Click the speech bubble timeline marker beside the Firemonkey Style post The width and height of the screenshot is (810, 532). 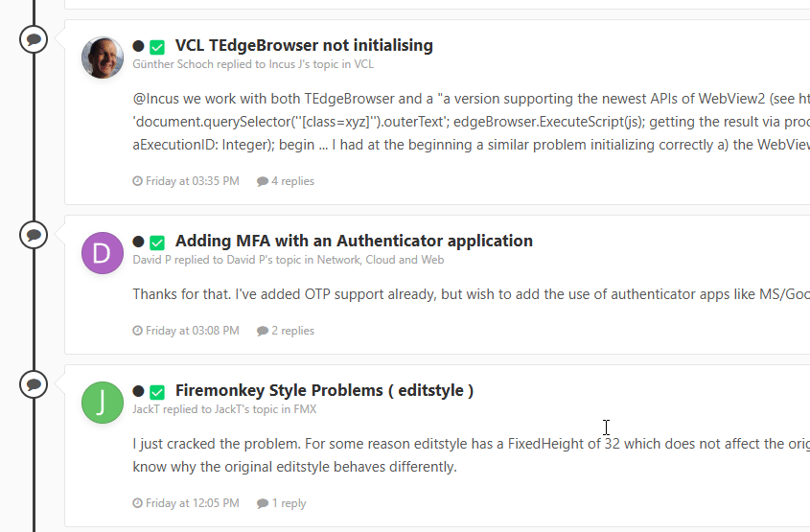pos(34,384)
